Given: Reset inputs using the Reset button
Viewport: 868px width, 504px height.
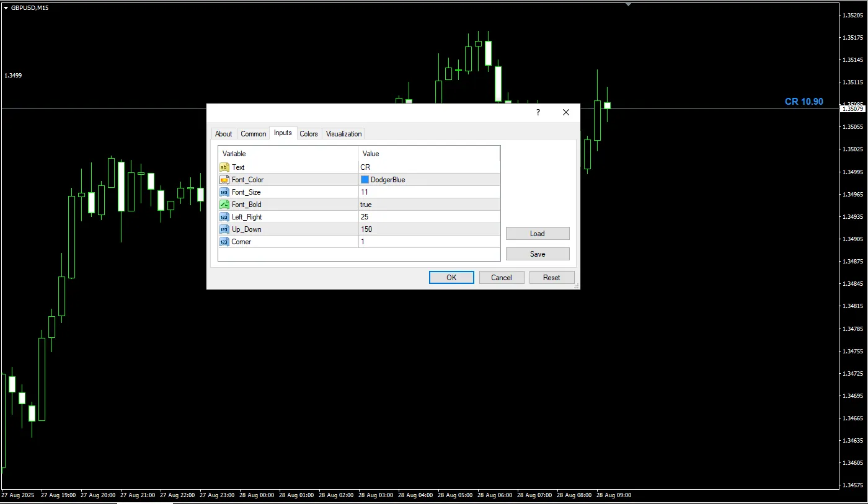Looking at the screenshot, I should pos(551,278).
